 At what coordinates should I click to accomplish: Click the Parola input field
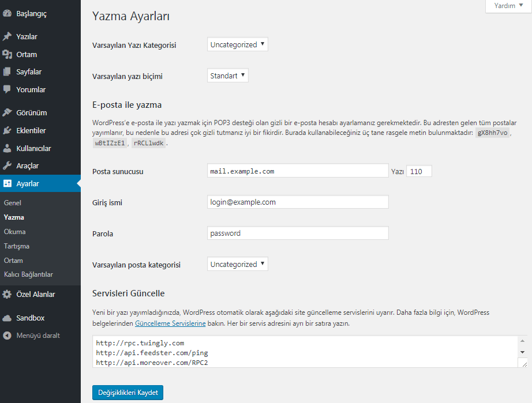point(298,233)
